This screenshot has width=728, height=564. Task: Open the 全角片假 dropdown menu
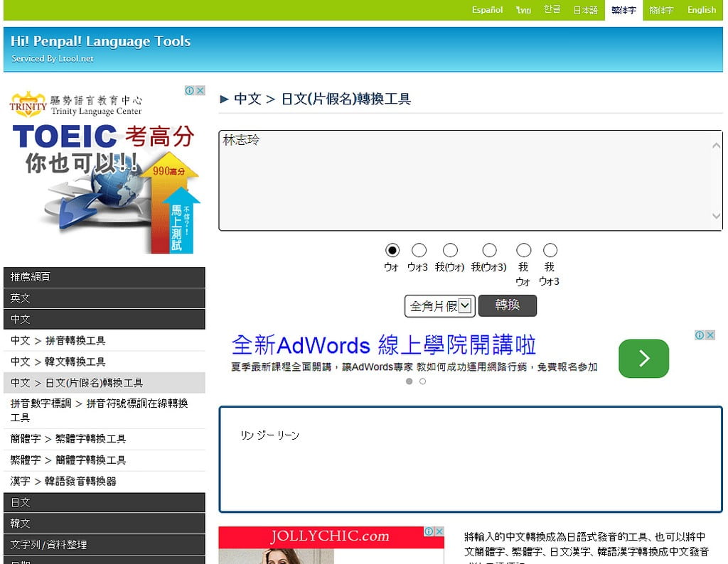click(439, 306)
